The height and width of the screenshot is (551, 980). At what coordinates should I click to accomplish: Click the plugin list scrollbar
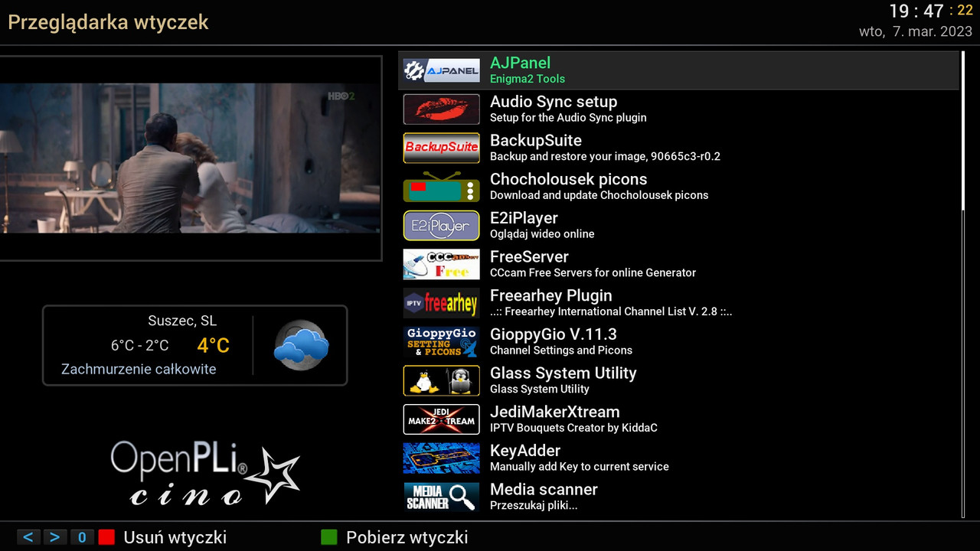[963, 285]
